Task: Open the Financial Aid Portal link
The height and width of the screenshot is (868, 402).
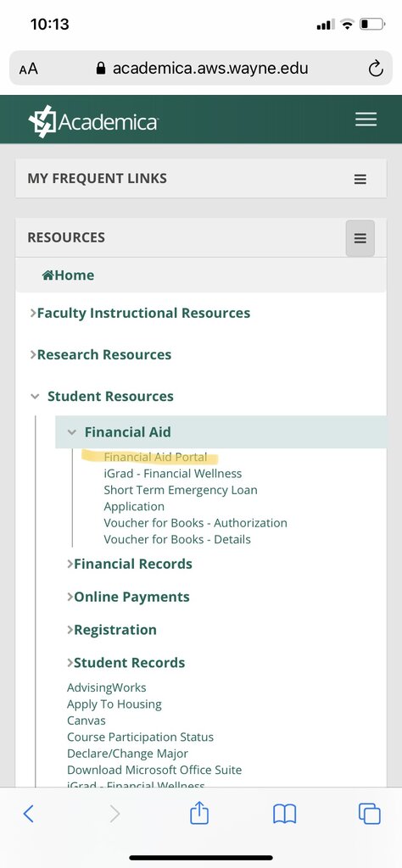Action: coord(155,457)
